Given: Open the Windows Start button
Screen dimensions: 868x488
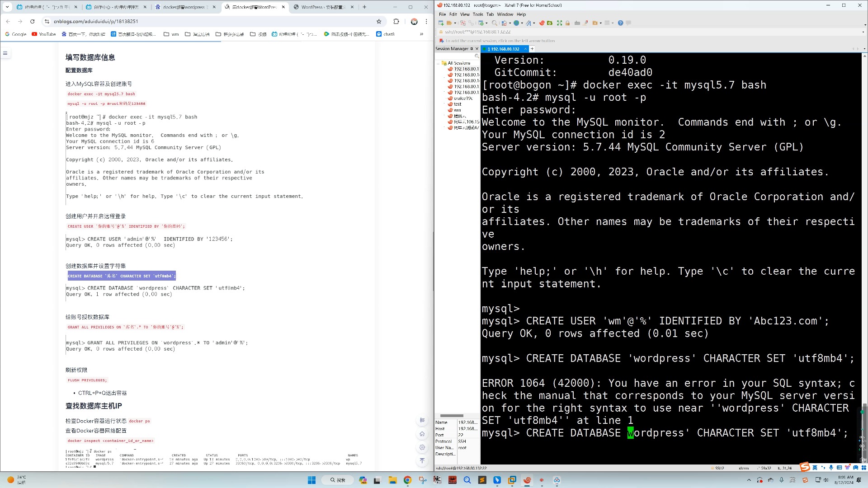Looking at the screenshot, I should (x=311, y=480).
